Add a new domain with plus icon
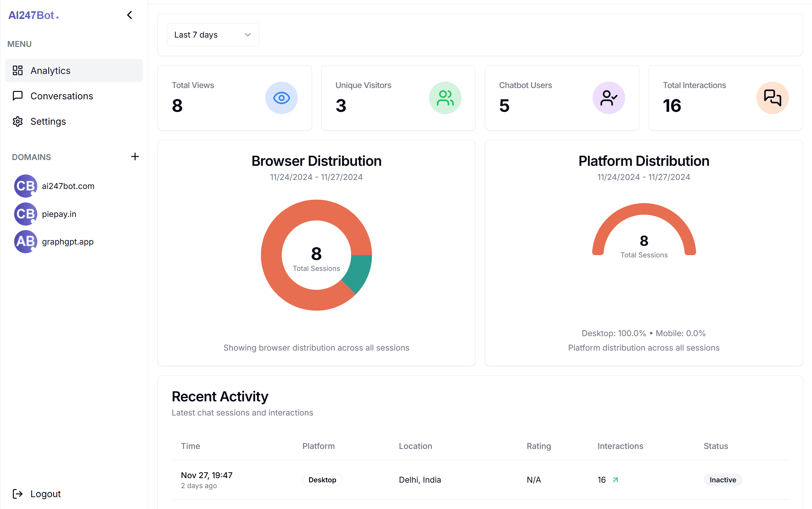Viewport: 812px width, 509px height. 135,156
